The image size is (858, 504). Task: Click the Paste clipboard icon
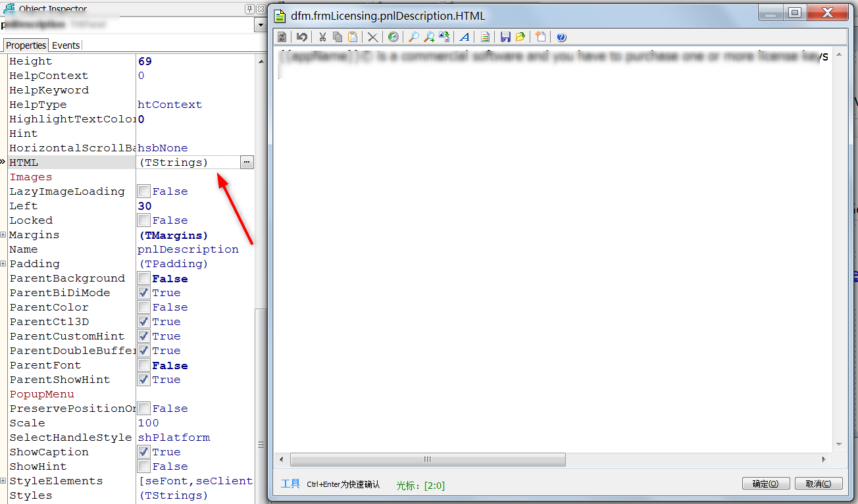click(x=353, y=38)
